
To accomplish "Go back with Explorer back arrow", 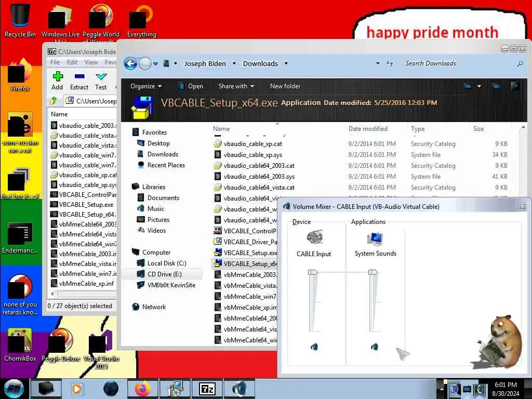I will click(x=130, y=63).
